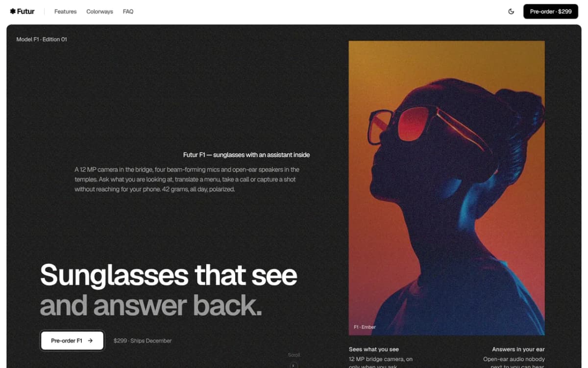The height and width of the screenshot is (368, 588).
Task: Click the "Answers in your ear" heading
Action: pyautogui.click(x=518, y=349)
